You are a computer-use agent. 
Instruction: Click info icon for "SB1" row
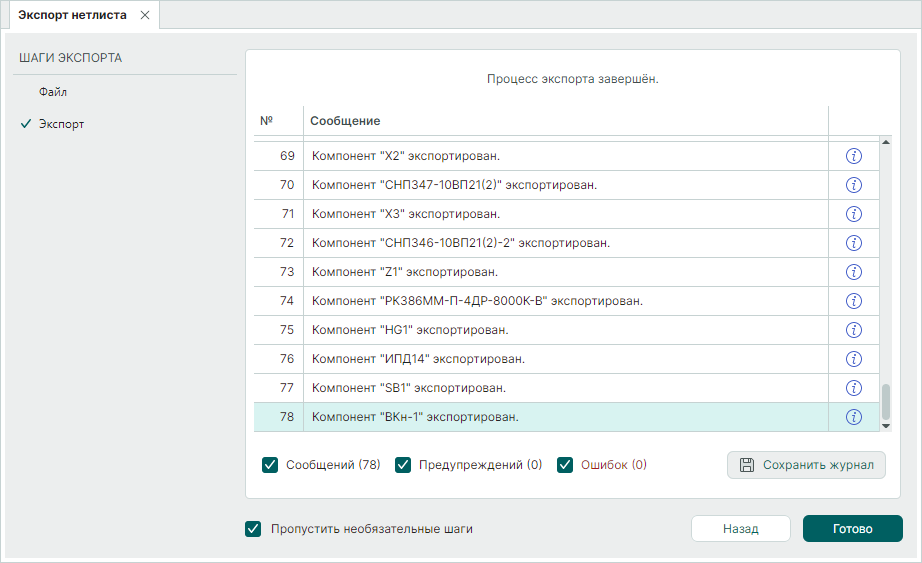tap(854, 388)
